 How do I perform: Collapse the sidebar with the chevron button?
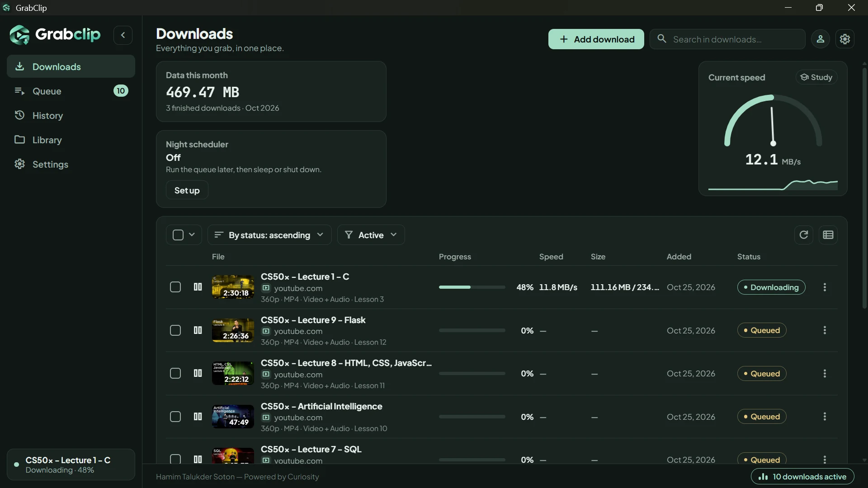point(123,35)
